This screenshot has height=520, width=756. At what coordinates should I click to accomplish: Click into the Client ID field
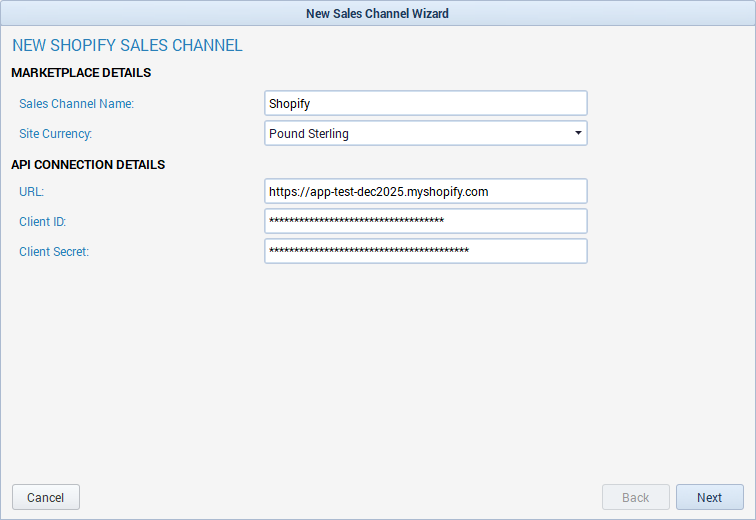(425, 221)
